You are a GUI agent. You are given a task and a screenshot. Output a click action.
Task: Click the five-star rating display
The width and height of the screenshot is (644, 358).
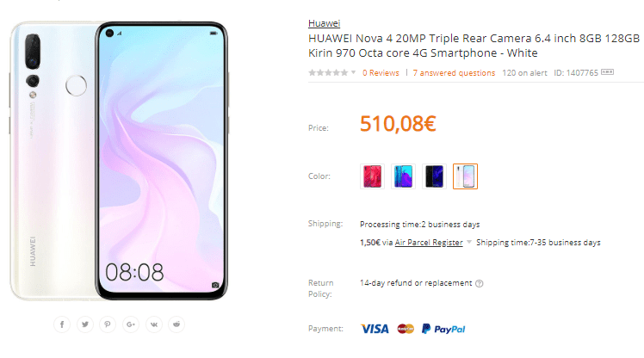tap(328, 72)
